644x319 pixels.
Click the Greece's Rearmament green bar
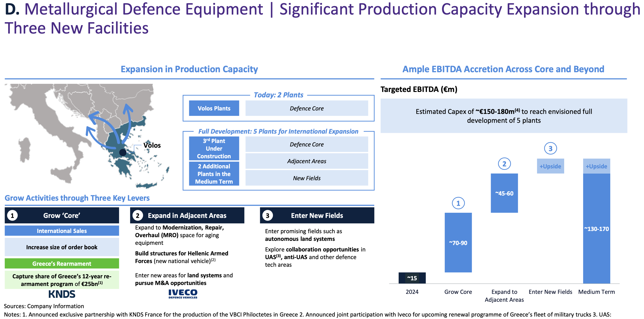tap(62, 264)
